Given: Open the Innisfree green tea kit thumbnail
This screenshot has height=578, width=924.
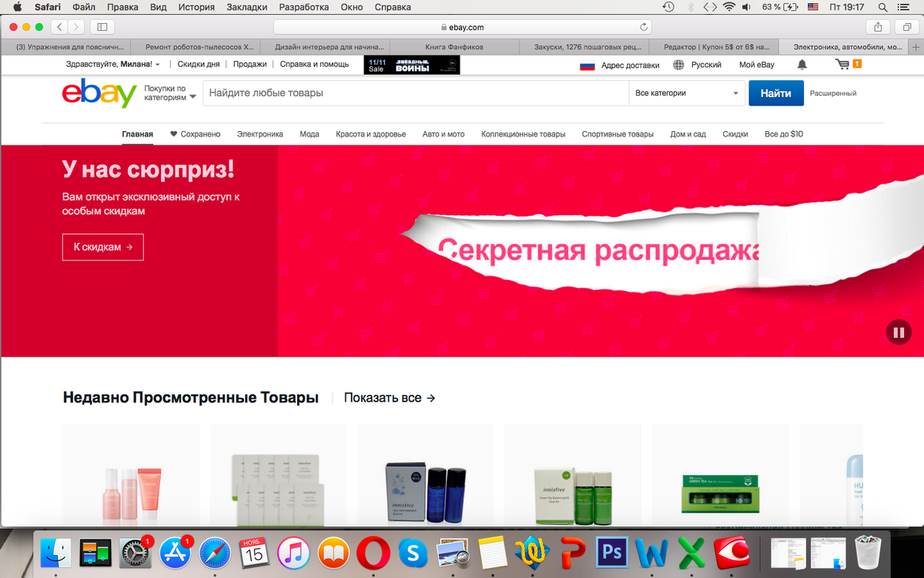Looking at the screenshot, I should 573,475.
